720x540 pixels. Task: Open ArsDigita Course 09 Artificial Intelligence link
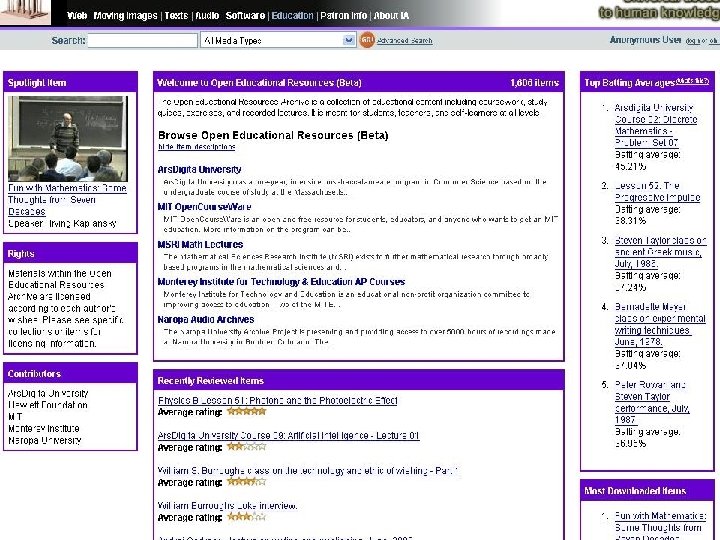coord(288,435)
